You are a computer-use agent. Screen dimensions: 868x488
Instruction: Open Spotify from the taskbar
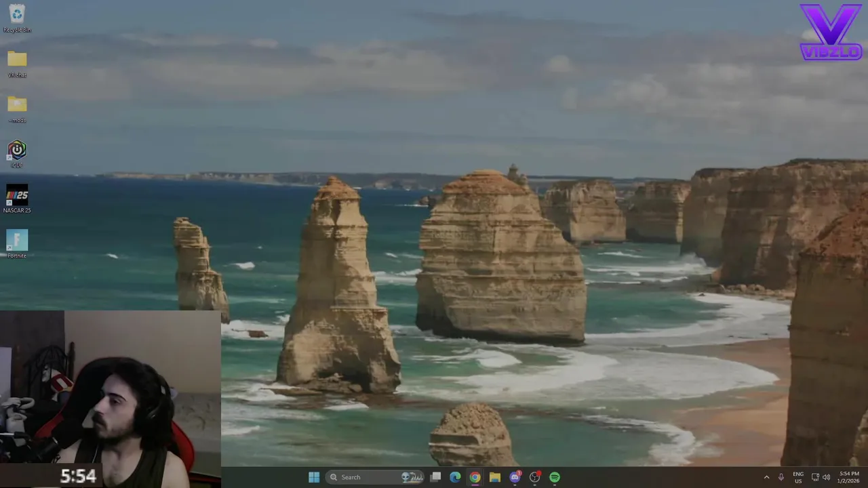pyautogui.click(x=555, y=477)
